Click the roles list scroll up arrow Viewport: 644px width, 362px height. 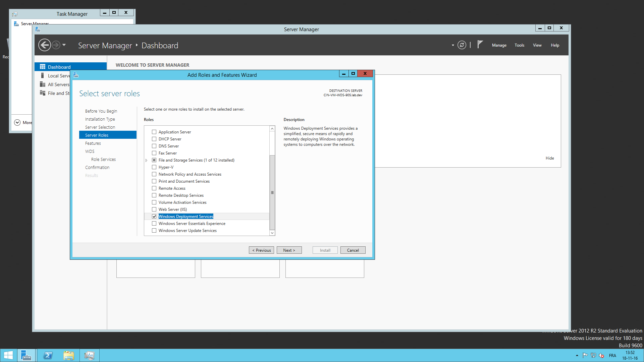(272, 129)
